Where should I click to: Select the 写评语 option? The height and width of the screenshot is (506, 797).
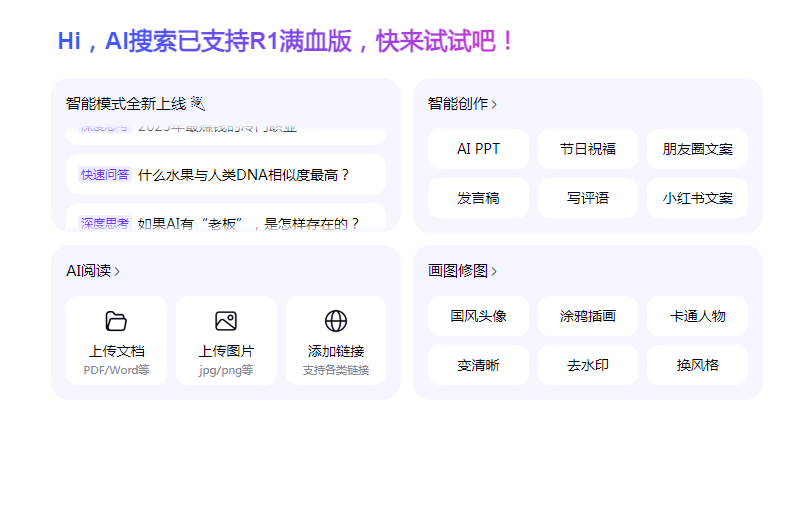tap(588, 198)
